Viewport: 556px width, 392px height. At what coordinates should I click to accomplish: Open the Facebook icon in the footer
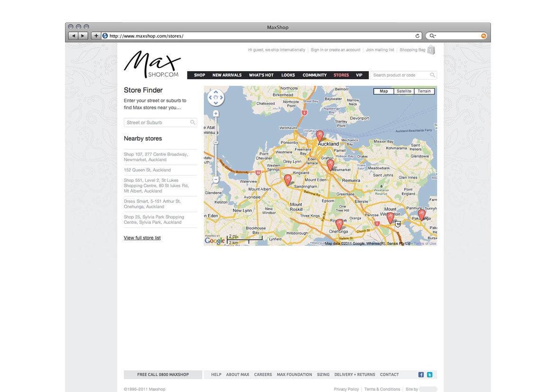point(421,374)
